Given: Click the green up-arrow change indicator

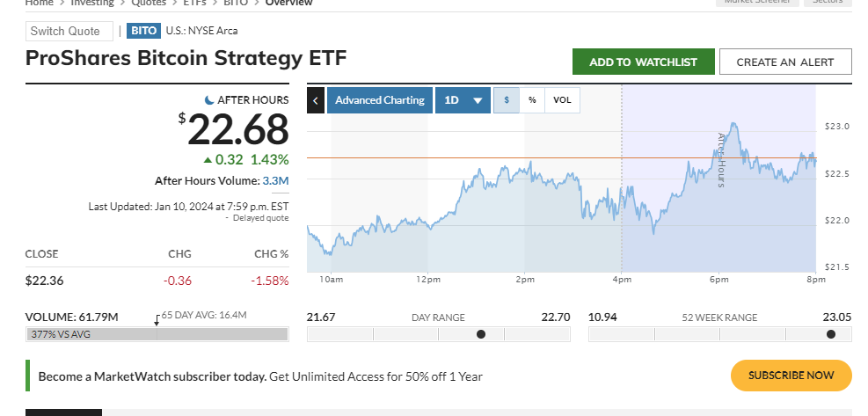Looking at the screenshot, I should 208,160.
